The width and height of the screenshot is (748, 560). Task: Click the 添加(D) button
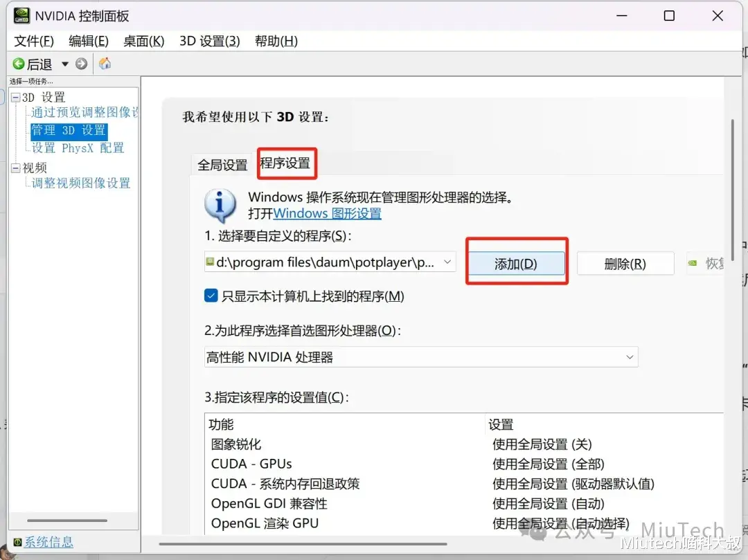(x=516, y=264)
